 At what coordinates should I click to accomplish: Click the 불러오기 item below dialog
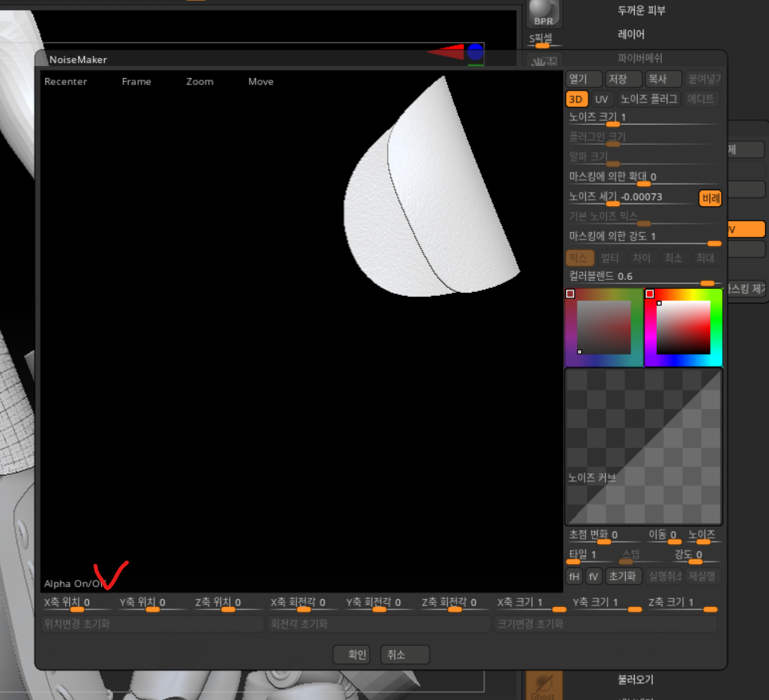[635, 680]
